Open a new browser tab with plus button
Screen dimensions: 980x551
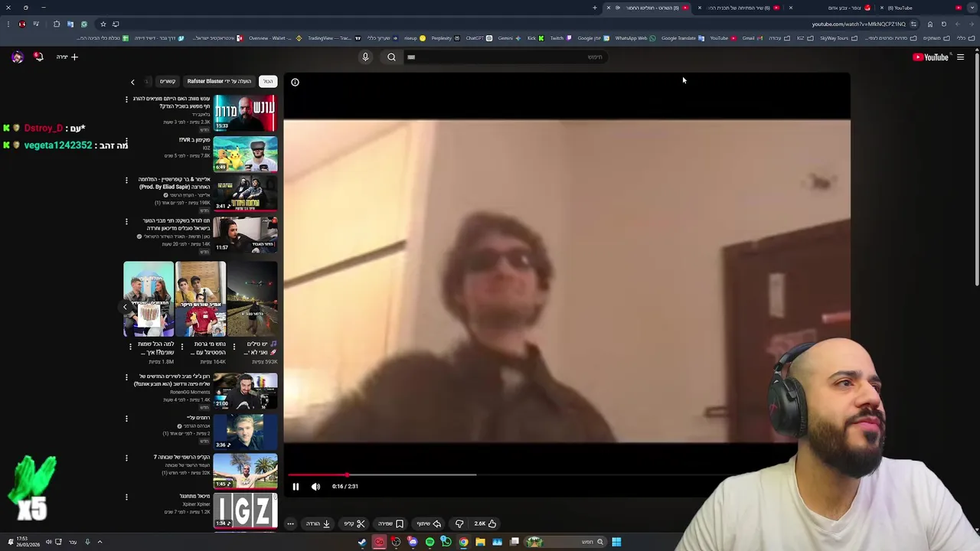coord(595,8)
